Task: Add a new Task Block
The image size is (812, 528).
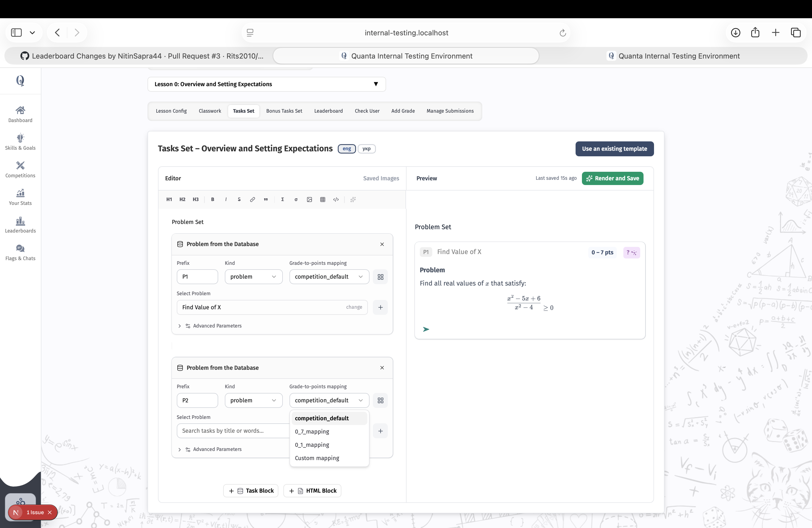Action: (251, 491)
